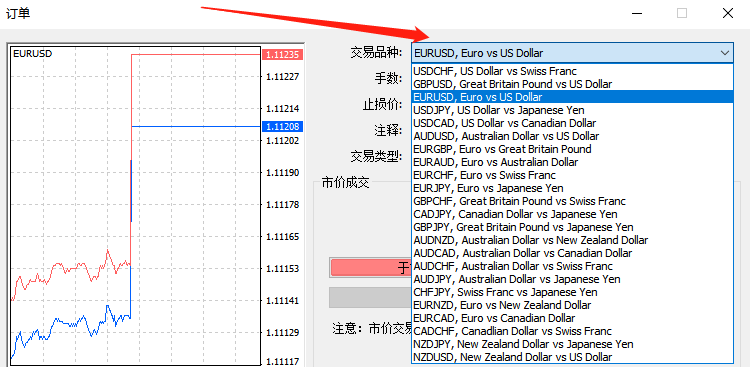Pick USDJPY, US Dollar vs Japanese Yen
The width and height of the screenshot is (750, 367).
point(572,110)
